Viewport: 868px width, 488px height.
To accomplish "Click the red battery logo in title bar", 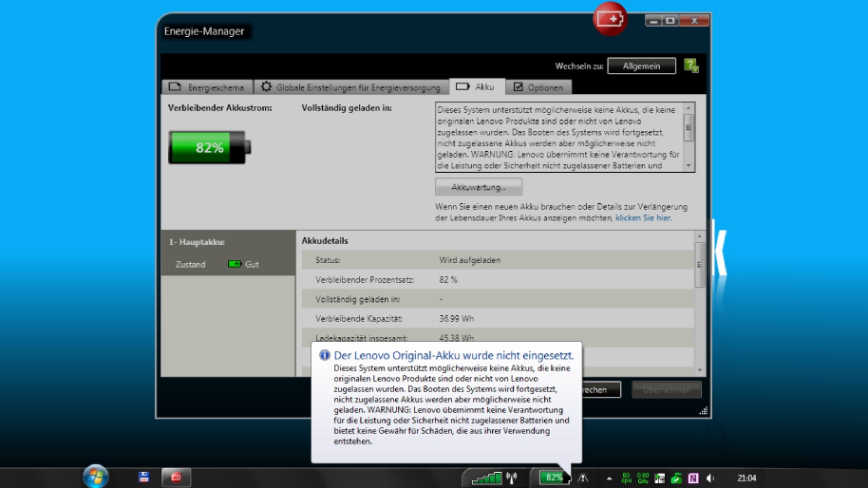I will [610, 19].
